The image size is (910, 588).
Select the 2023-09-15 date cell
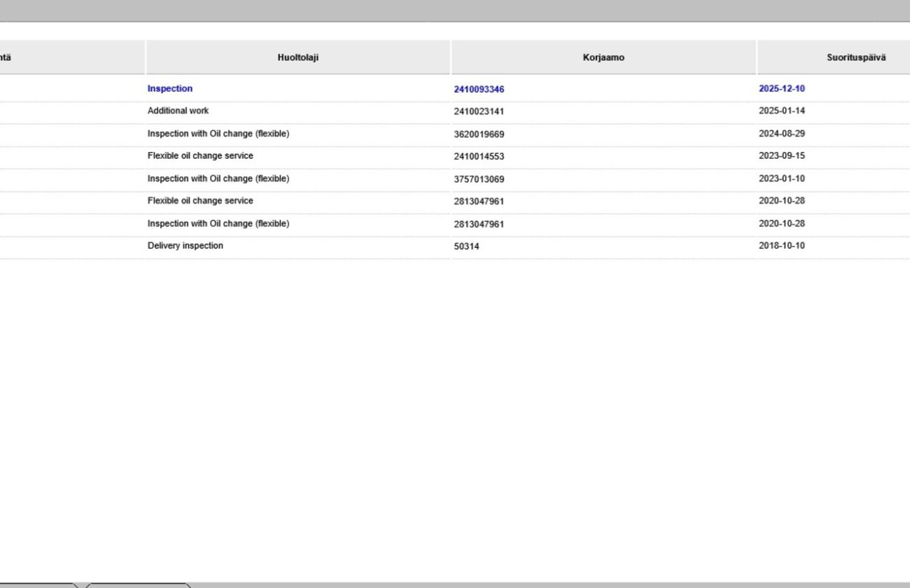coord(781,156)
